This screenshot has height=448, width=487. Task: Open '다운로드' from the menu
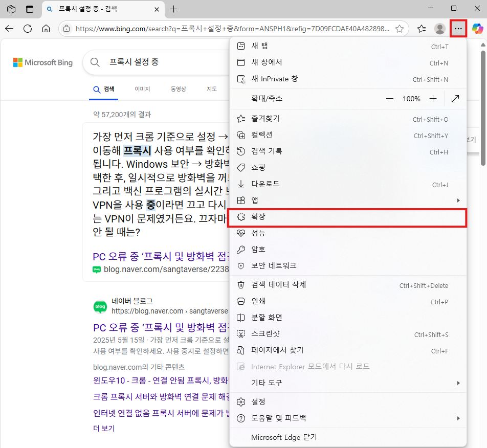[348, 185]
